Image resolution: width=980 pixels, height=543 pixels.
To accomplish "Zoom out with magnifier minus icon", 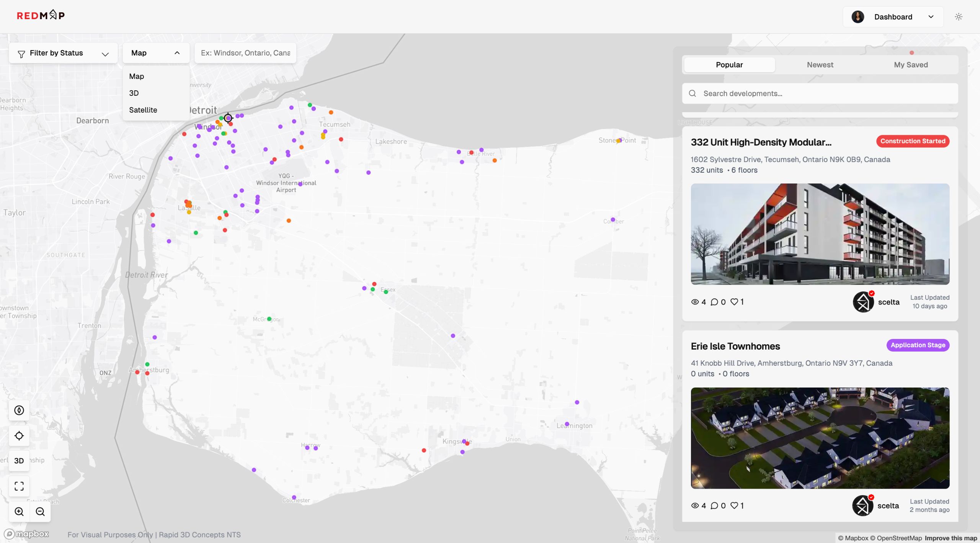I will pos(40,512).
